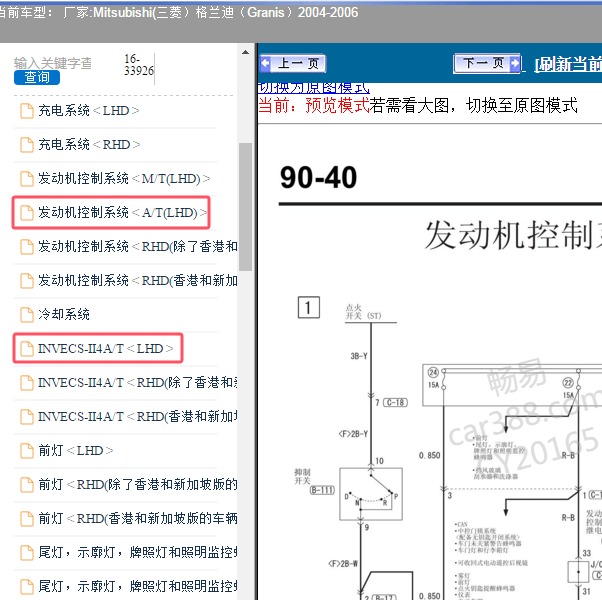Click document icon beside INVECS-II4A/T <LHD>
602x600 pixels.
[x=26, y=349]
